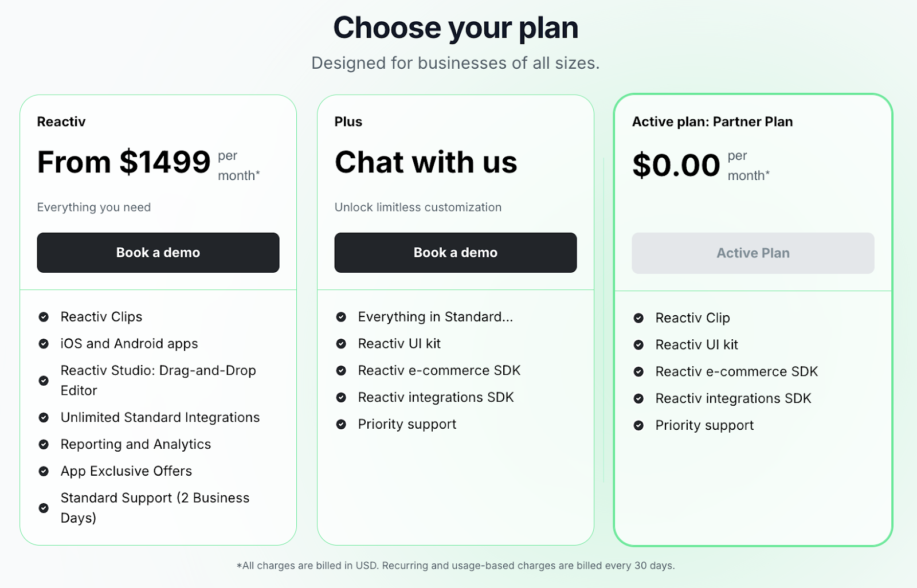This screenshot has height=588, width=917.
Task: Click checkmark icon beside Reactiv Clips
Action: (x=44, y=317)
